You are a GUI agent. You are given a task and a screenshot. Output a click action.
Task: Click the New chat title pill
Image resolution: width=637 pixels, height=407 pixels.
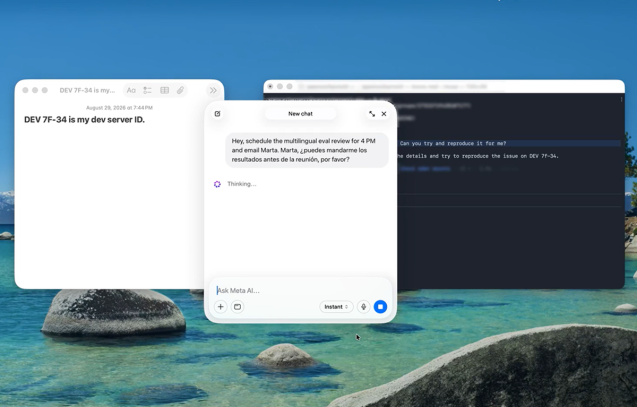pyautogui.click(x=301, y=114)
